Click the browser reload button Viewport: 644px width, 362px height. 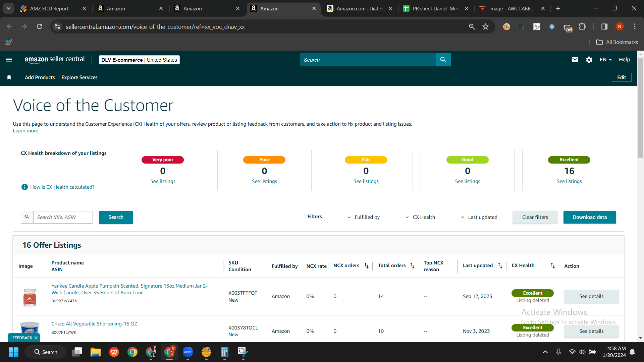tap(40, 26)
